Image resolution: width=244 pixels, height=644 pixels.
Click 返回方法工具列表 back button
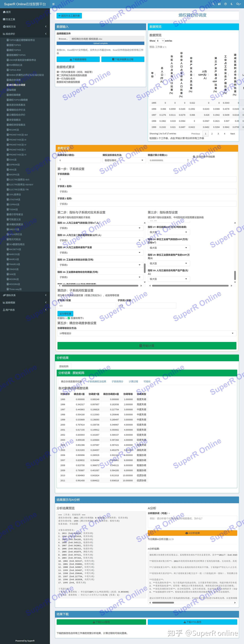click(x=69, y=16)
